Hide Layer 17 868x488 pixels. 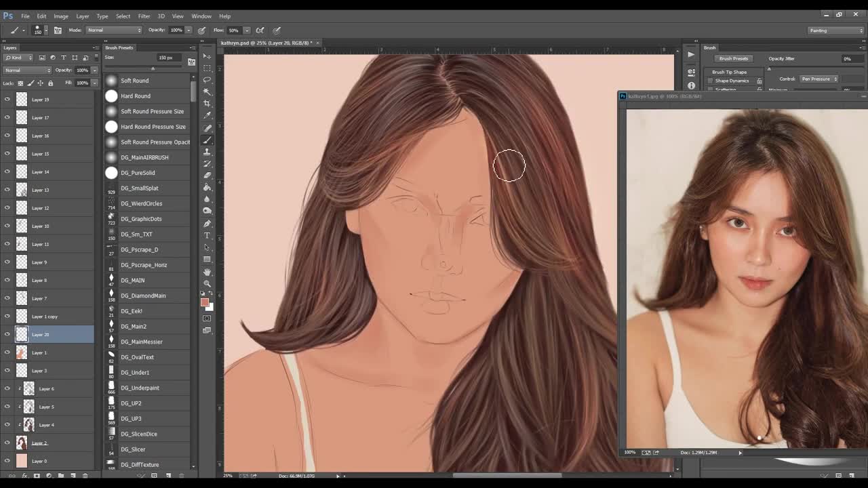click(7, 117)
